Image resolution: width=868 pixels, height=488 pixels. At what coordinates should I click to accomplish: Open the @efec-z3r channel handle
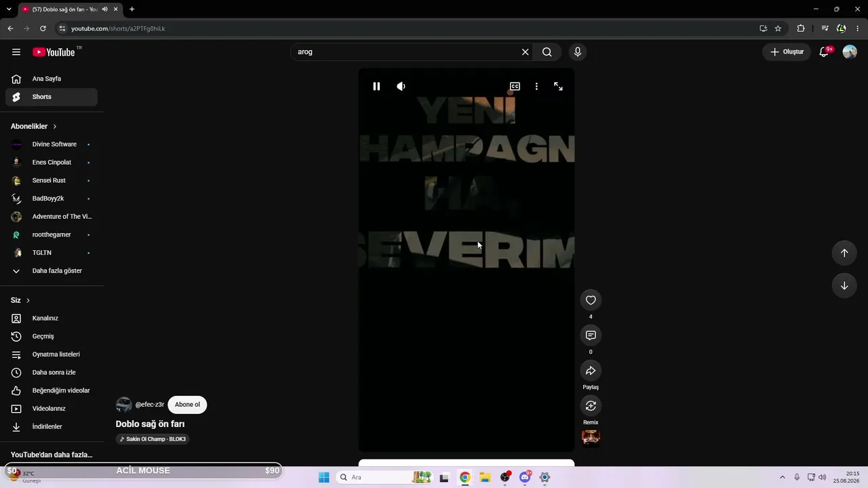point(150,405)
